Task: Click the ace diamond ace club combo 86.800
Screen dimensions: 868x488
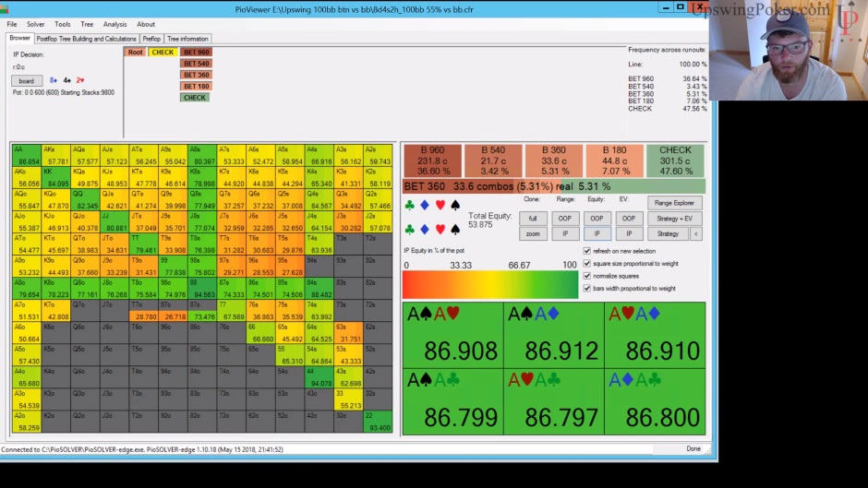Action: (x=655, y=401)
